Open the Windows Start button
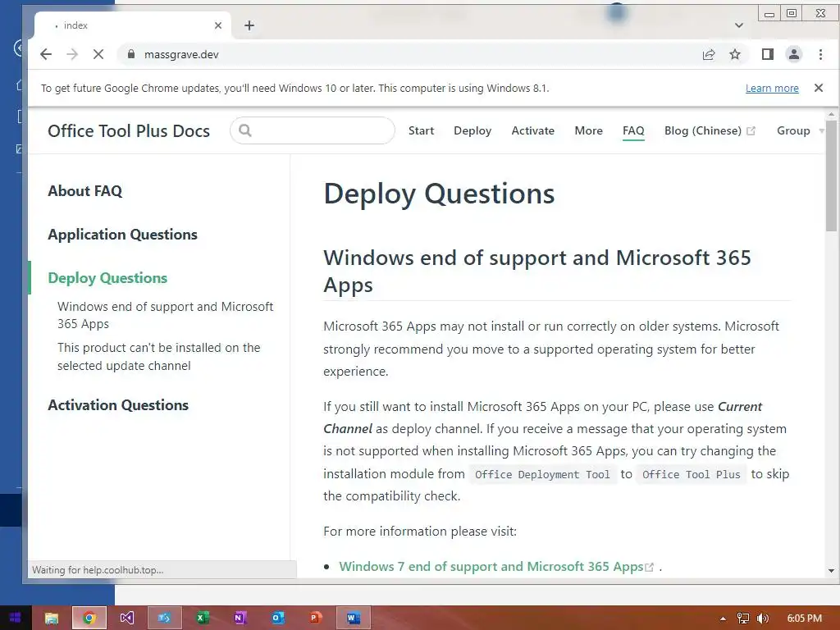Image resolution: width=840 pixels, height=630 pixels. click(x=15, y=618)
